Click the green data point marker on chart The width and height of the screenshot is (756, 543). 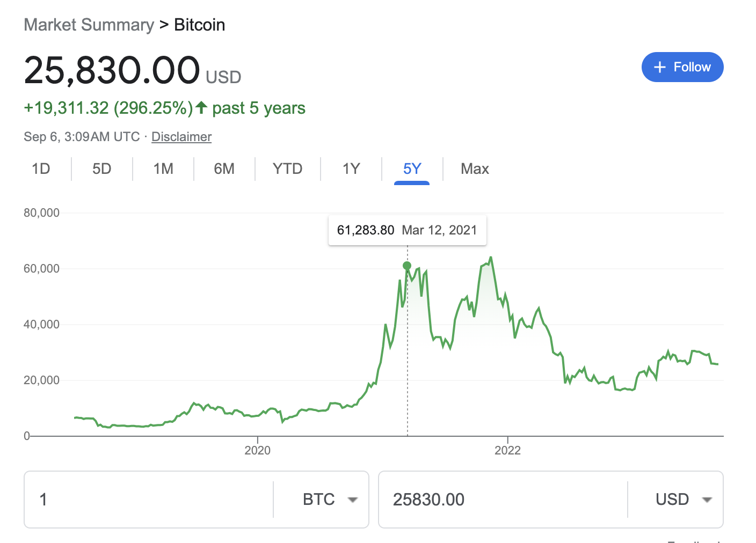tap(407, 266)
